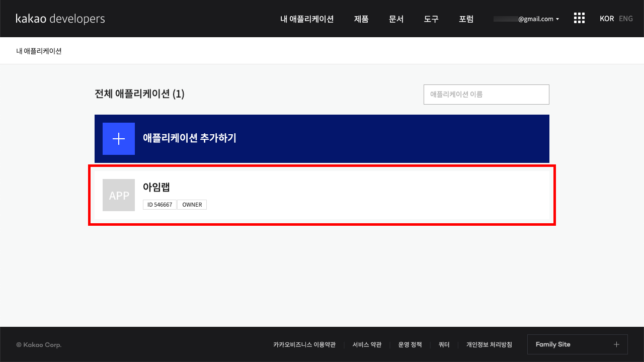
Task: Open the gray APP thumbnail for 아임랩
Action: [x=119, y=195]
